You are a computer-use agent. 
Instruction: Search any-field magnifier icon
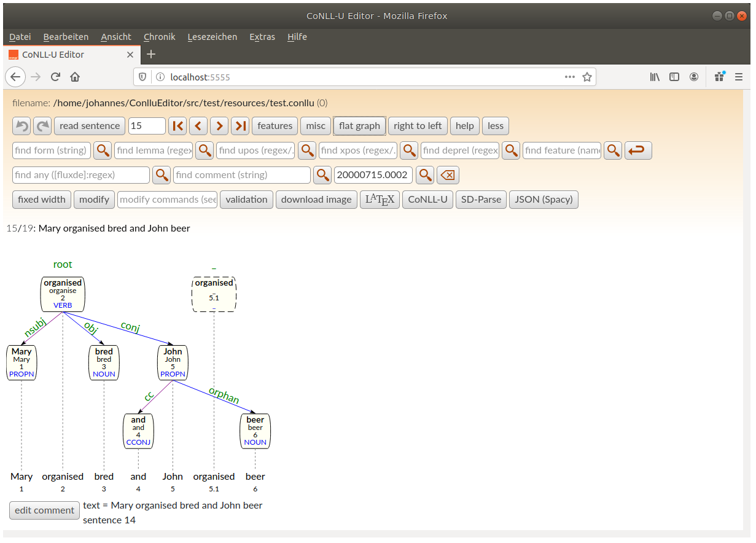[x=162, y=175]
